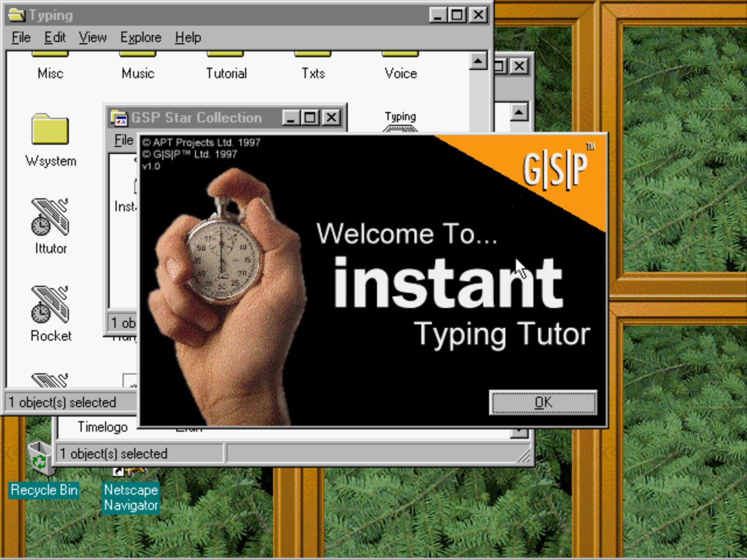Open the Wsystem folder icon
The image size is (747, 560).
50,129
